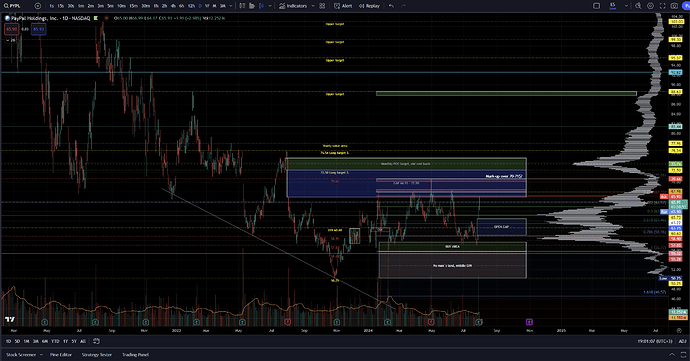The height and width of the screenshot is (361, 690).
Task: Set range to 6M
Action: pos(45,341)
